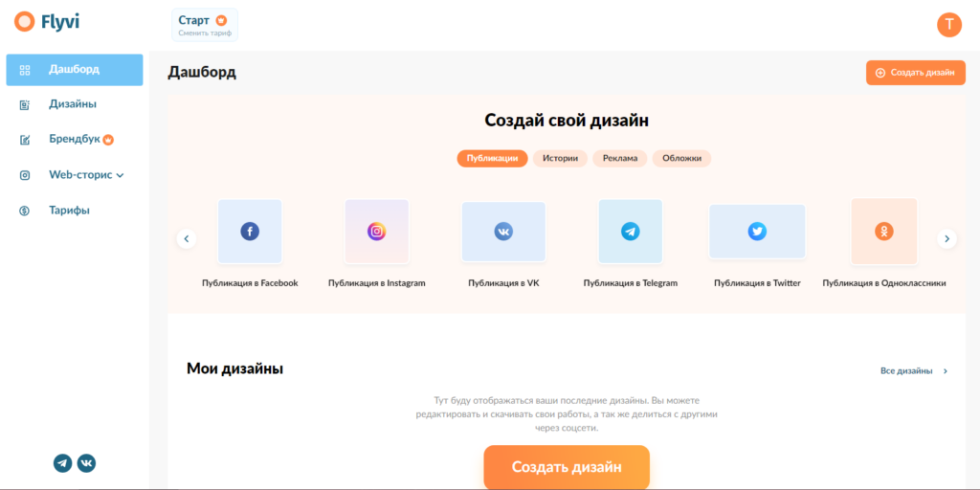Open Дизайны in the sidebar
980x490 pixels.
73,104
